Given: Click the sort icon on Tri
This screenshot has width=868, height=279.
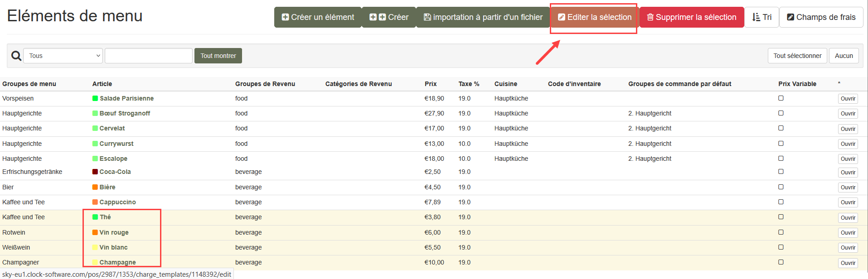Looking at the screenshot, I should (756, 17).
